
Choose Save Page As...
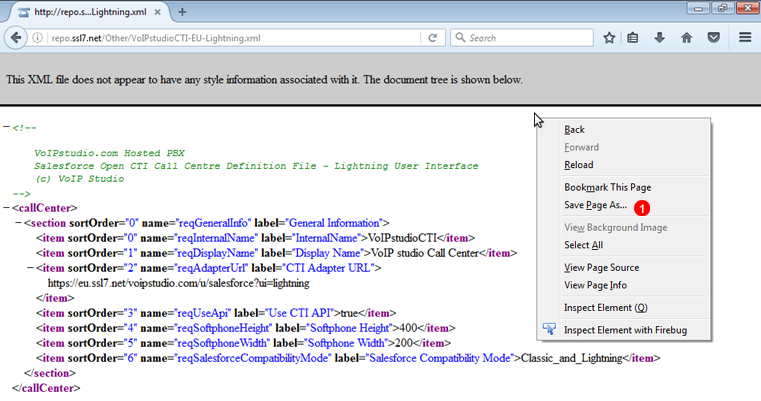[596, 205]
